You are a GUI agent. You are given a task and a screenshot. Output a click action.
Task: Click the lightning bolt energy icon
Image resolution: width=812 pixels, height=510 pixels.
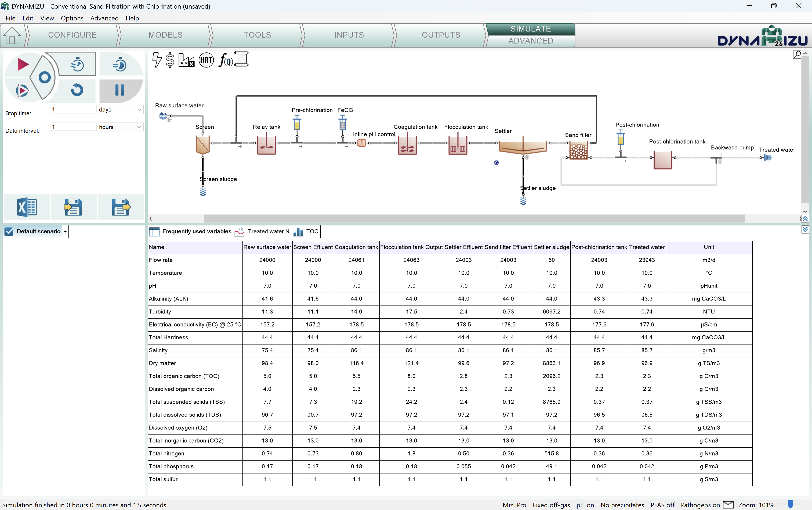[x=157, y=60]
